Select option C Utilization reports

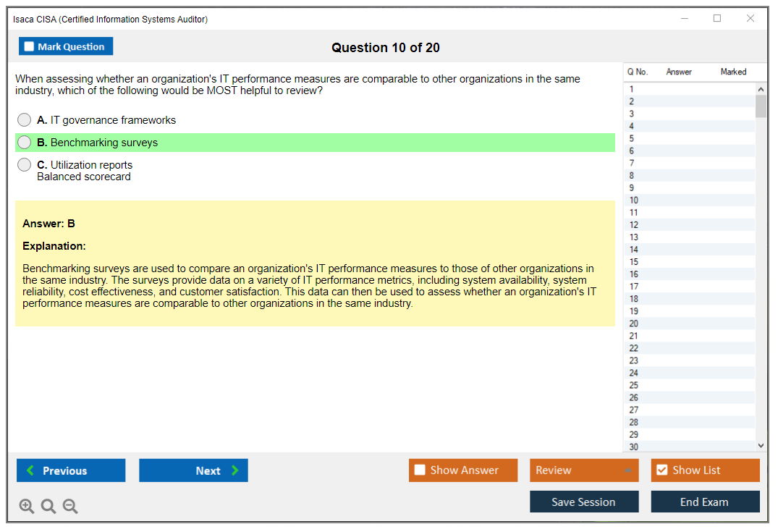coord(25,165)
